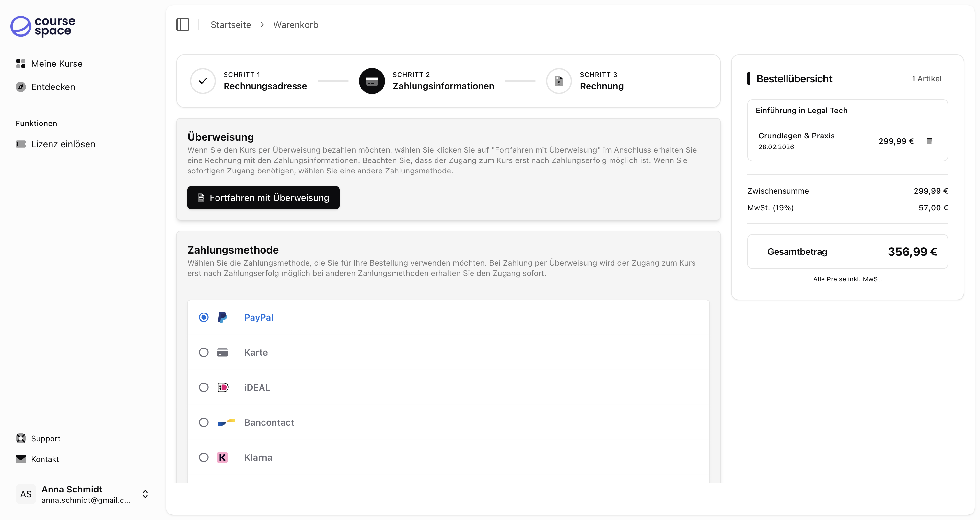Choose the iDEAL radio option
980x520 pixels.
click(204, 387)
